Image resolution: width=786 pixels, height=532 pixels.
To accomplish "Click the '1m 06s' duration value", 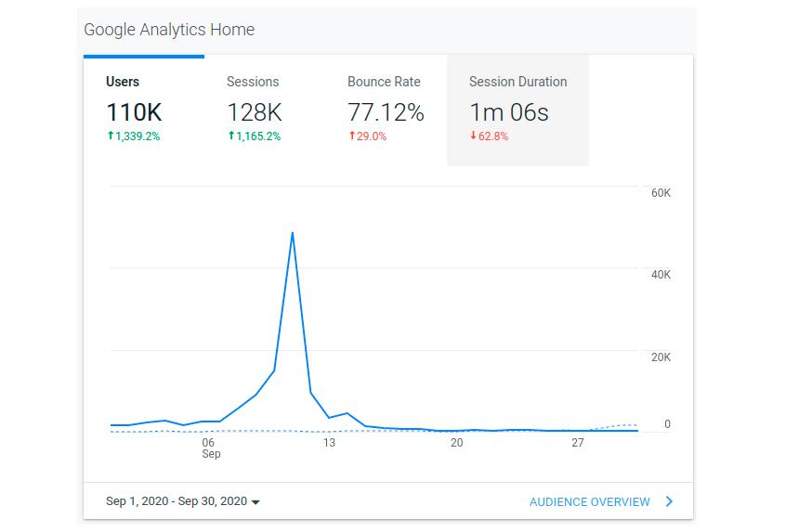I will point(509,112).
